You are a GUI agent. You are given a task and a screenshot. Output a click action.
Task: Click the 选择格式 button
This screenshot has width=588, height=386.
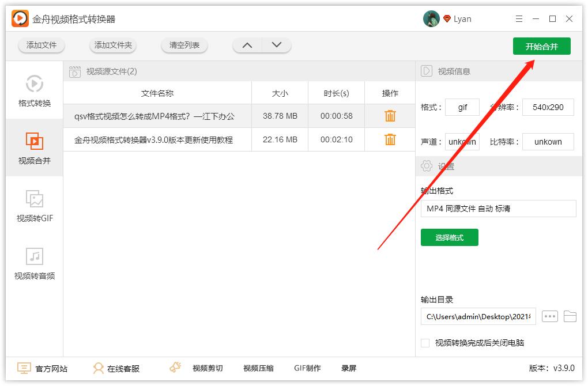tap(449, 237)
